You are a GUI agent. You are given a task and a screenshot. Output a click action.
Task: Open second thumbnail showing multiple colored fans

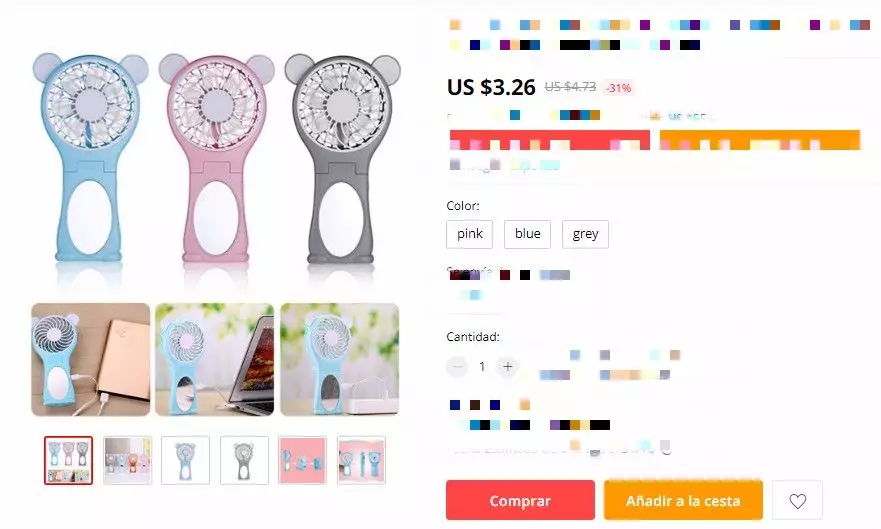click(128, 460)
